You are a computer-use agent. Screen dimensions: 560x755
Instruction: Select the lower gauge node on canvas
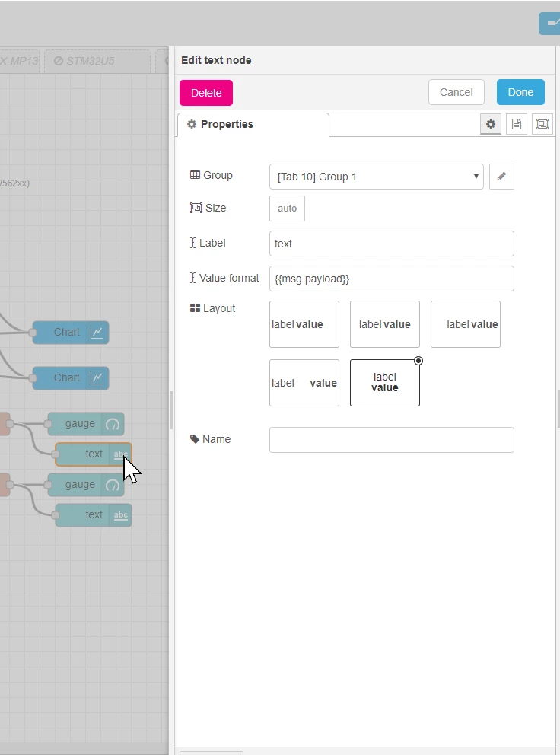tap(86, 485)
